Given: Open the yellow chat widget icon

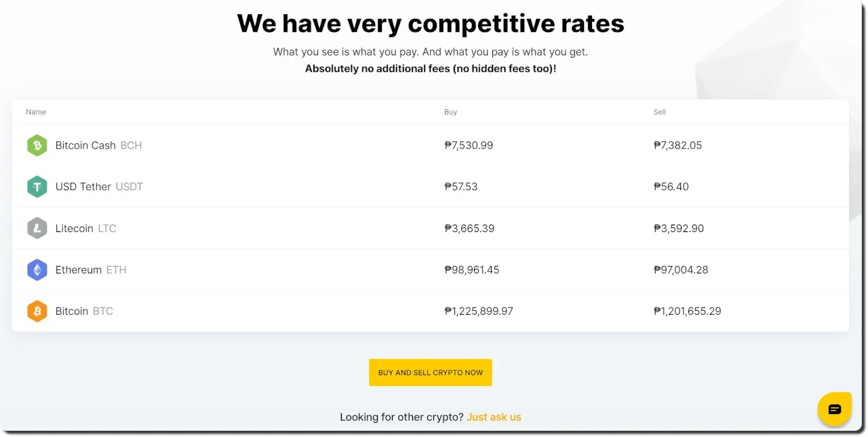Looking at the screenshot, I should 835,409.
